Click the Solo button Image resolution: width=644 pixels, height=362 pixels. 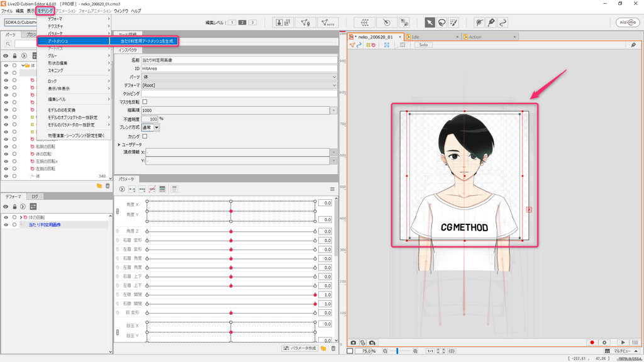coord(423,45)
